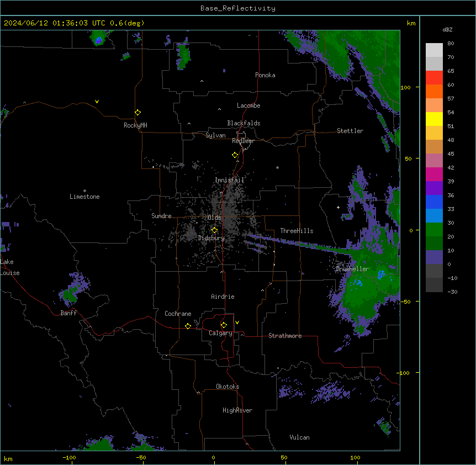Select the Blackfalds label on the map
This screenshot has height=465, width=476.
coord(244,123)
